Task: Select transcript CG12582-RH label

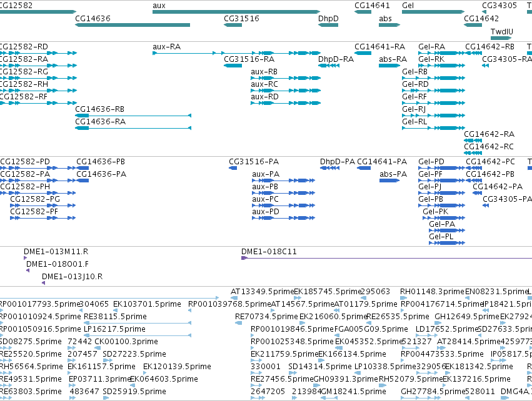Action: click(x=24, y=84)
